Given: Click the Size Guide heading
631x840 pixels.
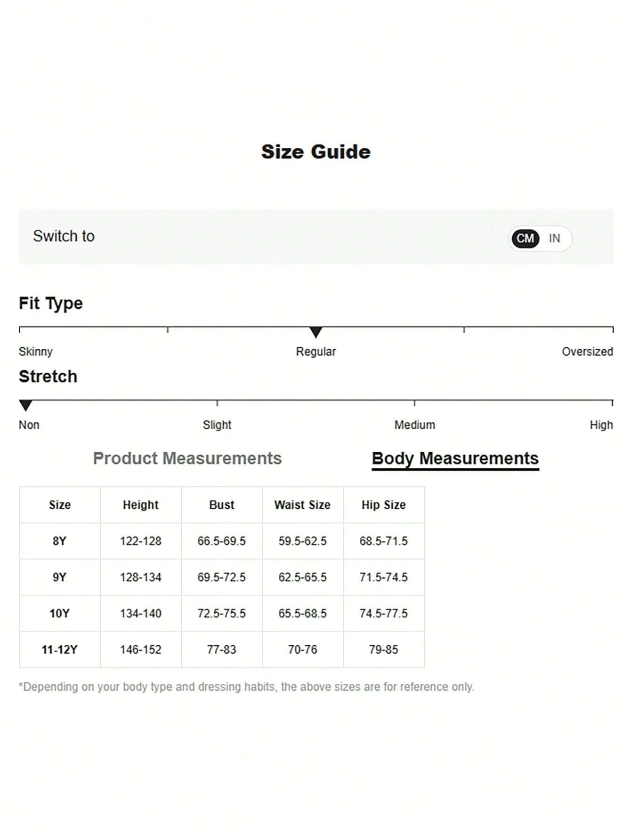Looking at the screenshot, I should 315,152.
